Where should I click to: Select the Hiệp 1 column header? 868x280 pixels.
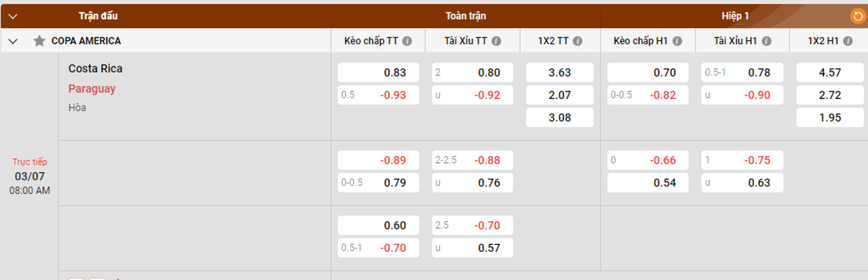point(735,15)
